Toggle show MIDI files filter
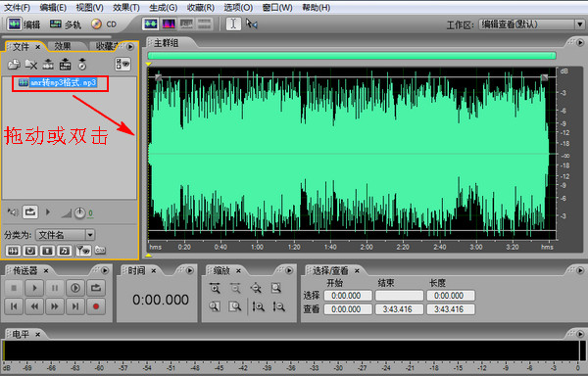This screenshot has height=376, width=588. point(65,251)
